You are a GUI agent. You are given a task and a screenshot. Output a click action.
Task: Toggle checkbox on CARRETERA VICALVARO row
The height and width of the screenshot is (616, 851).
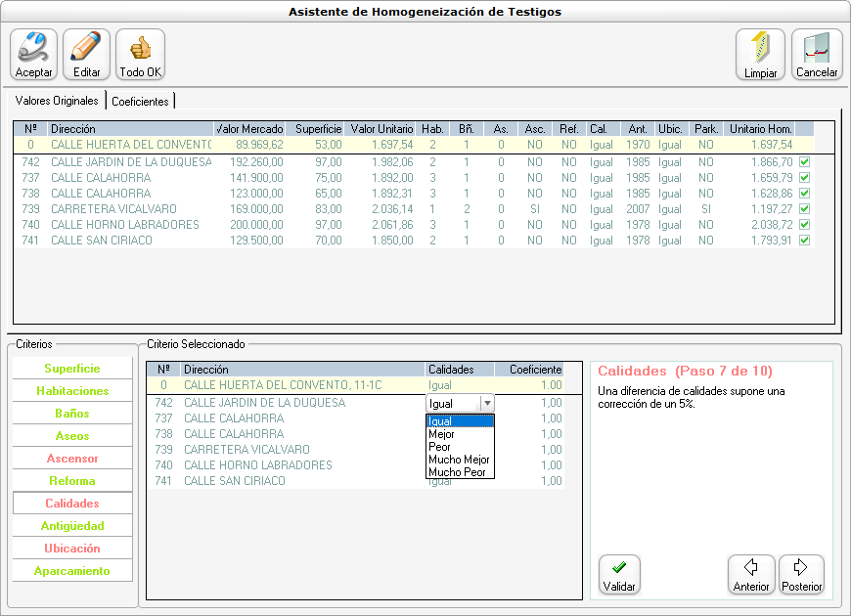click(x=805, y=209)
